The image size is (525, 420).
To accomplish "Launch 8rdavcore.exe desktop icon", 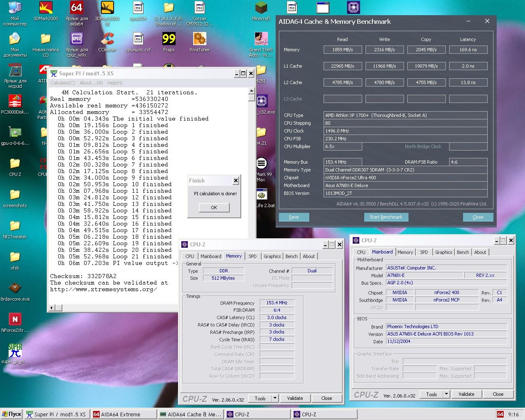I will pos(15,292).
